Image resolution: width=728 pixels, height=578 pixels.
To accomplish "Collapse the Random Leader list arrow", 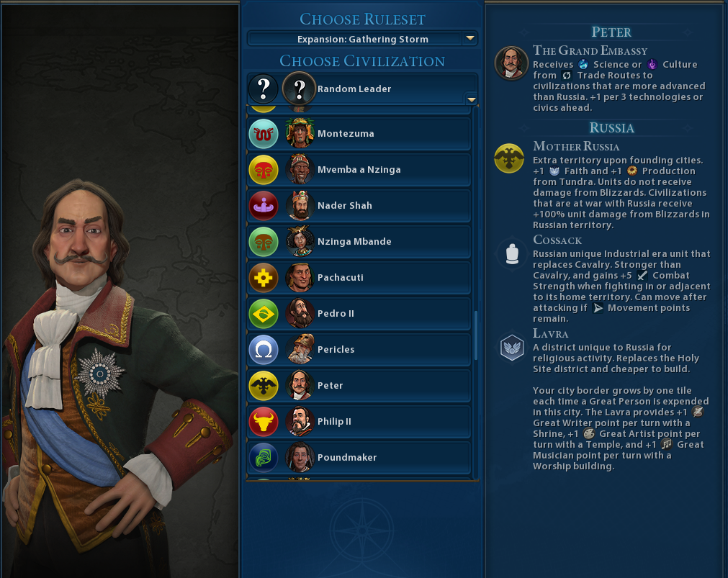I will (x=472, y=99).
